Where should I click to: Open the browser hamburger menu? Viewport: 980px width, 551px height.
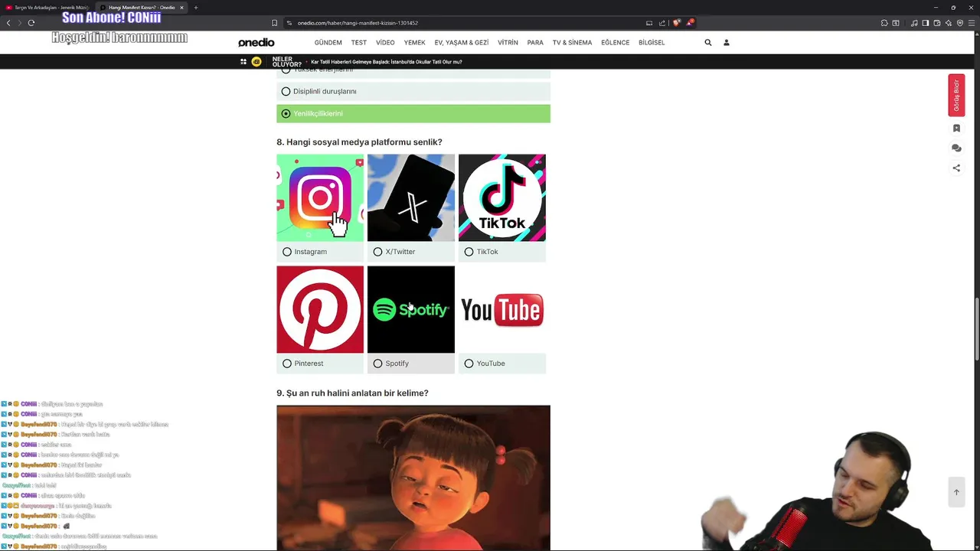972,23
